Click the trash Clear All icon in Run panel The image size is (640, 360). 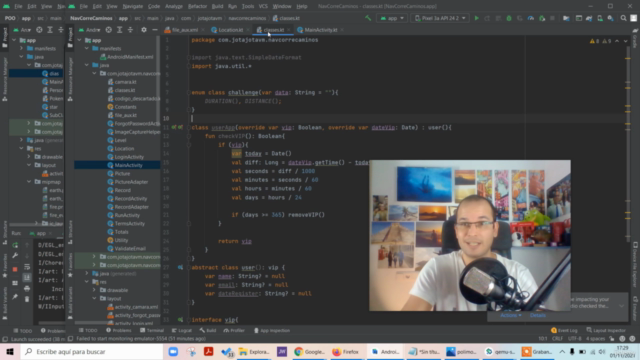(27, 299)
